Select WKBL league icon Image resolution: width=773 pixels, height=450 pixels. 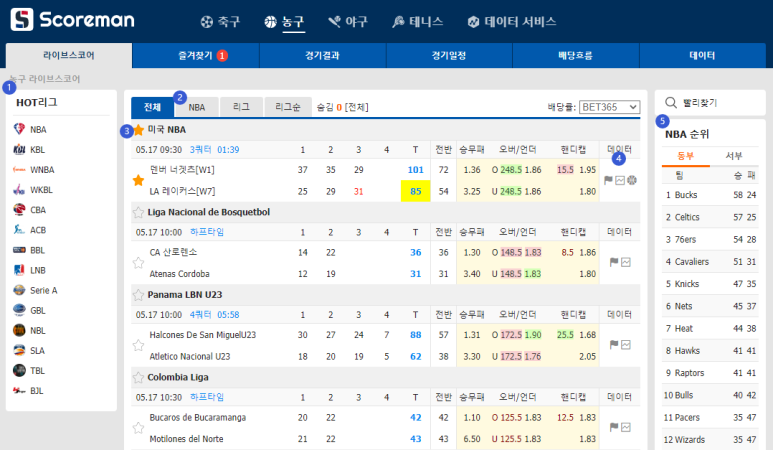point(19,190)
